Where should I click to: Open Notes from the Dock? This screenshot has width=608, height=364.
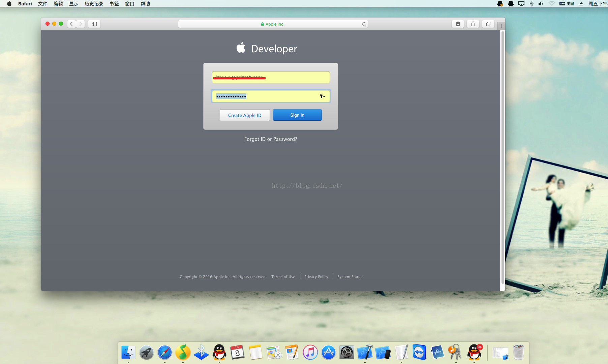(x=255, y=353)
